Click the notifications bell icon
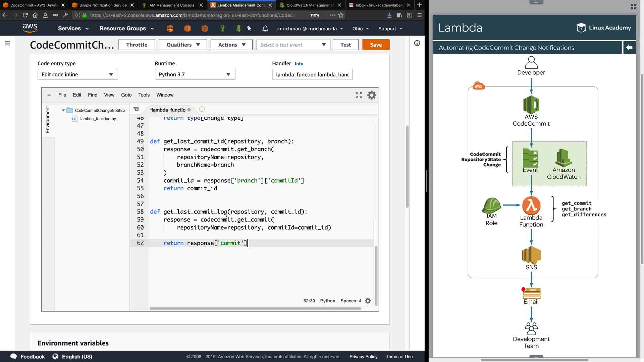The width and height of the screenshot is (644, 362). pyautogui.click(x=265, y=28)
